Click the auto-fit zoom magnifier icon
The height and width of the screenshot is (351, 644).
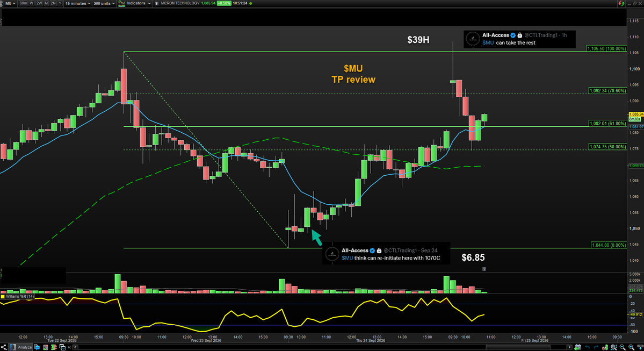[613, 347]
